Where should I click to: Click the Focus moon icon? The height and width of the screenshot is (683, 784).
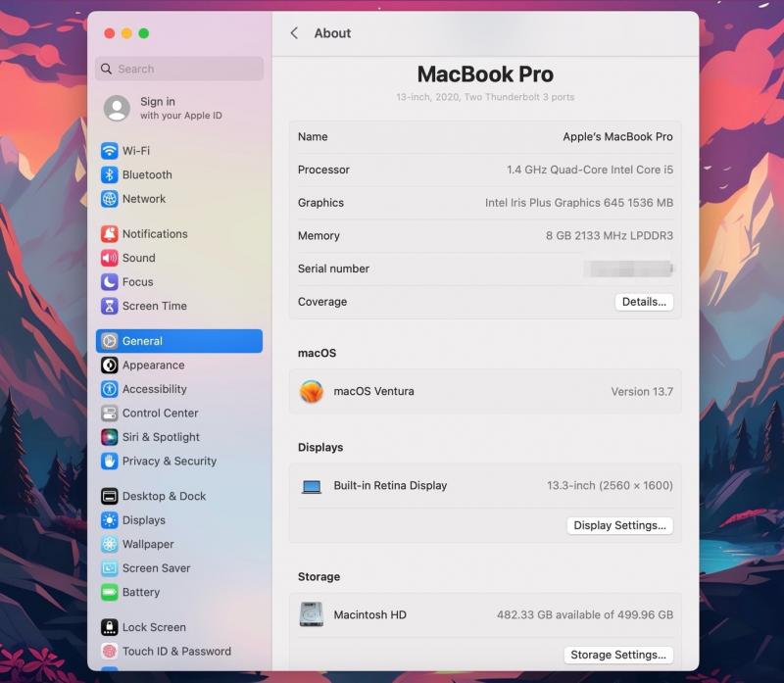[110, 281]
